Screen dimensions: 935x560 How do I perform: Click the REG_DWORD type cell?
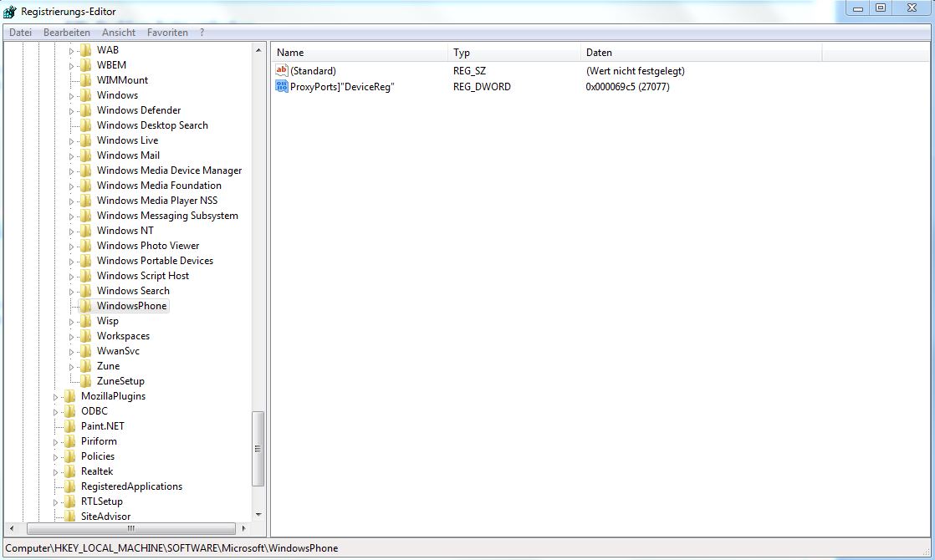click(x=482, y=86)
